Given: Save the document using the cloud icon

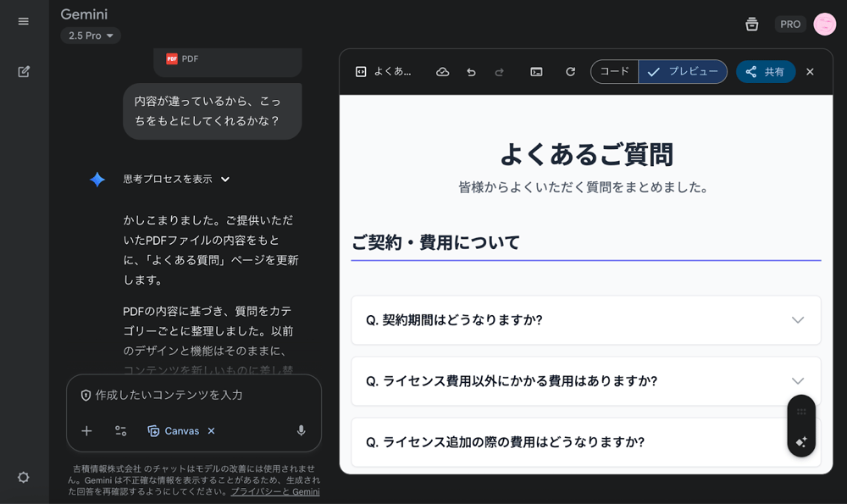Looking at the screenshot, I should 442,72.
